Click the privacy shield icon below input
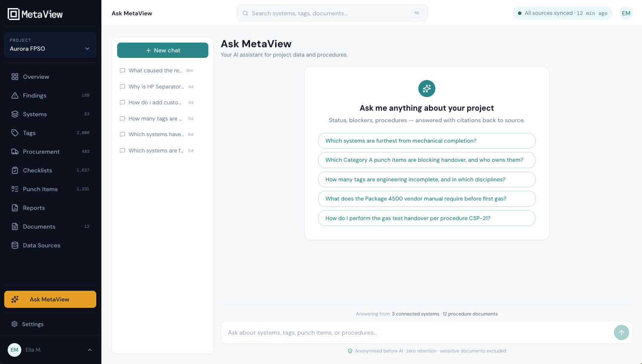The image size is (642, 364). pos(350,351)
